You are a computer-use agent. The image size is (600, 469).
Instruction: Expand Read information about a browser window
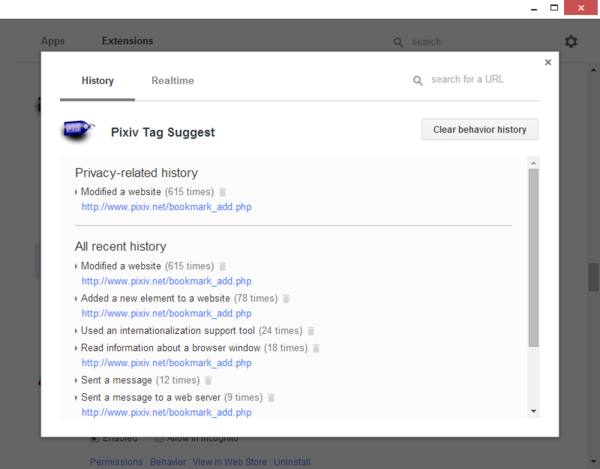coord(76,348)
